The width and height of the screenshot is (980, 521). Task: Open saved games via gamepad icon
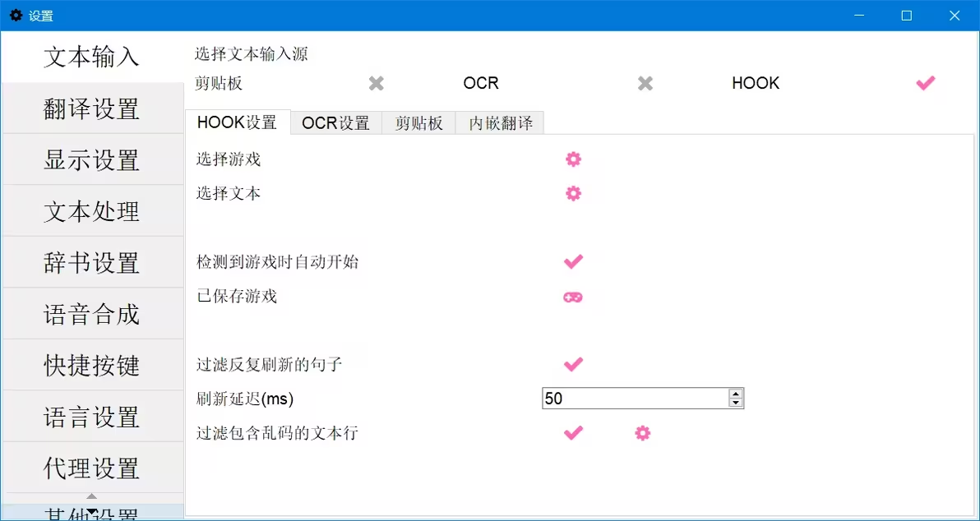[x=572, y=297]
